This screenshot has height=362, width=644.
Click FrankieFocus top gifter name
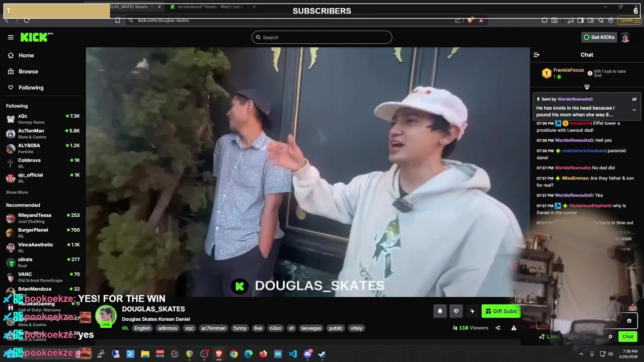pyautogui.click(x=569, y=70)
